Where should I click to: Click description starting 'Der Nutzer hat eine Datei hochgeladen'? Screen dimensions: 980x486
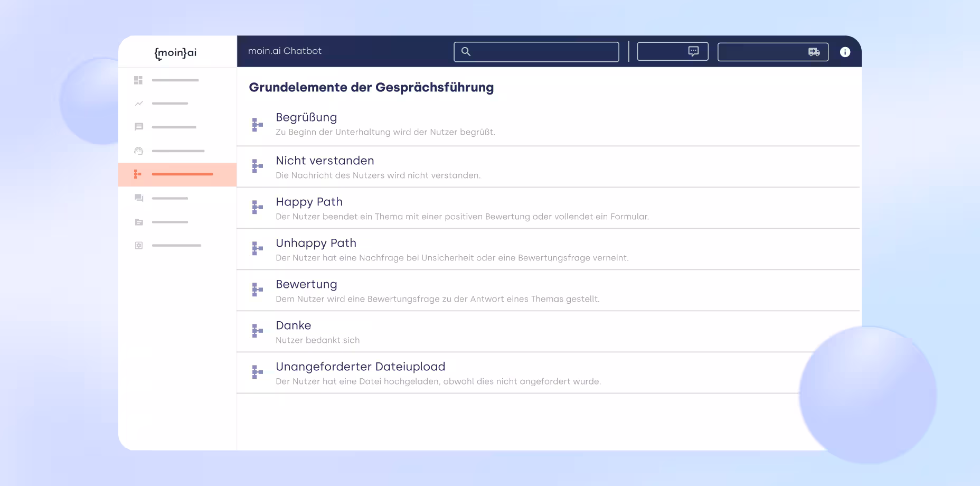click(438, 381)
